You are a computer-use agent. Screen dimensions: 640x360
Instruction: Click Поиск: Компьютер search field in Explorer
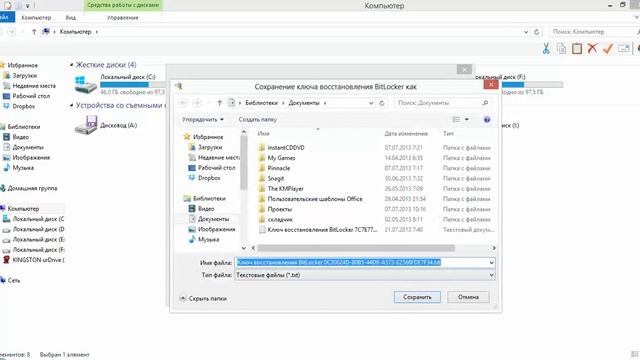click(594, 31)
